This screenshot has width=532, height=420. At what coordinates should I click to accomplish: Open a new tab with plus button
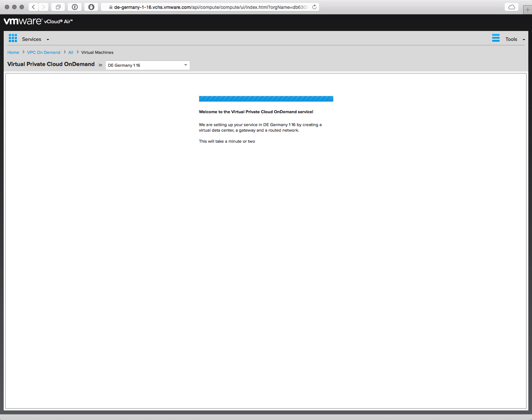[x=528, y=10]
